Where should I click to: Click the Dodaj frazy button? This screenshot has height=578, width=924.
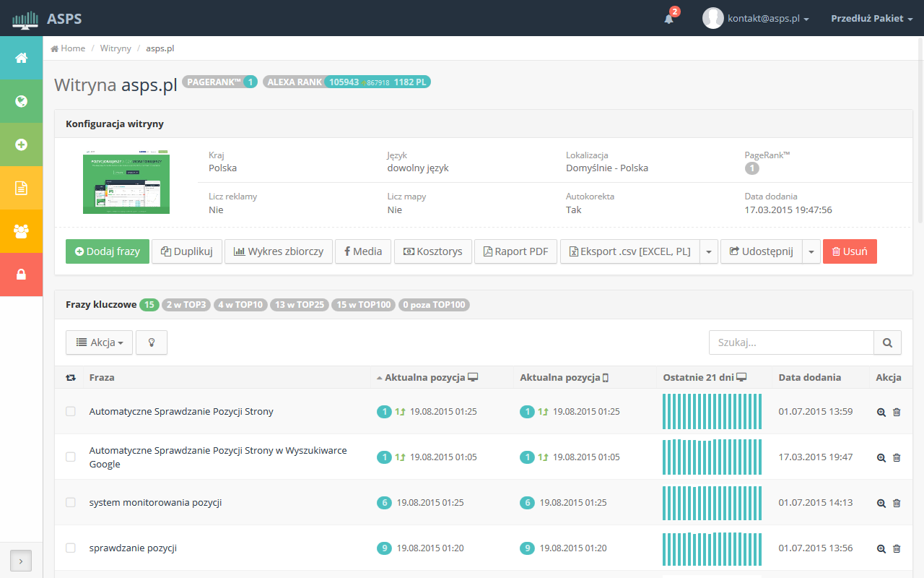pyautogui.click(x=108, y=251)
